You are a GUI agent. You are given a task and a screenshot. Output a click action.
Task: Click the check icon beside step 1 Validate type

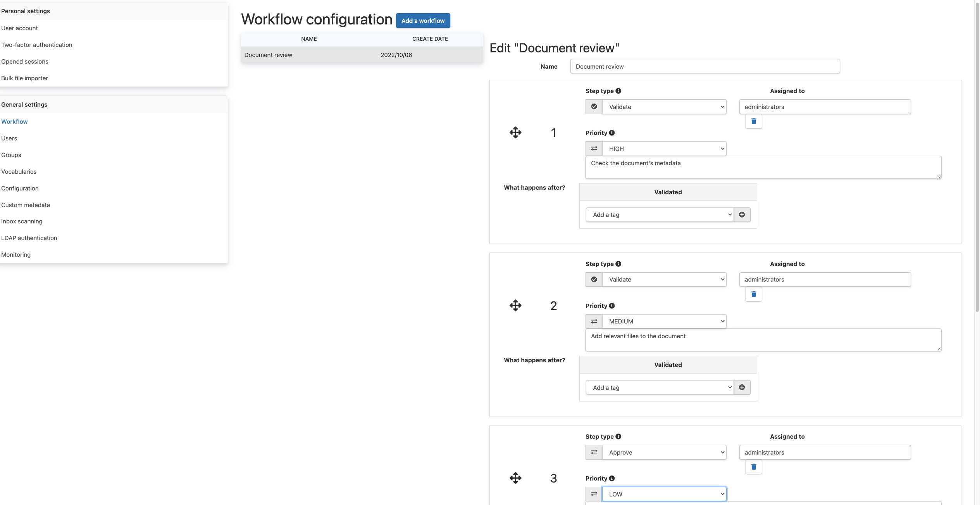(594, 106)
